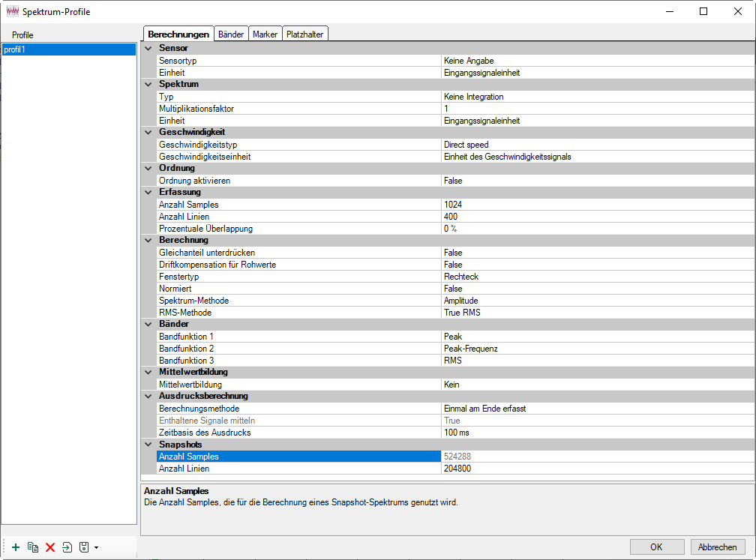Collapse the Mittelwertbildung section

[x=148, y=372]
